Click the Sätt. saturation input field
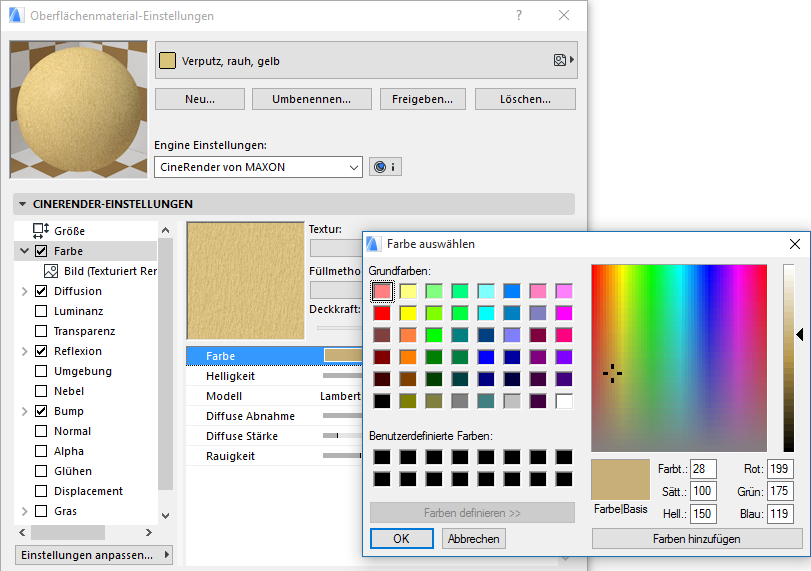Image resolution: width=811 pixels, height=571 pixels. [703, 491]
